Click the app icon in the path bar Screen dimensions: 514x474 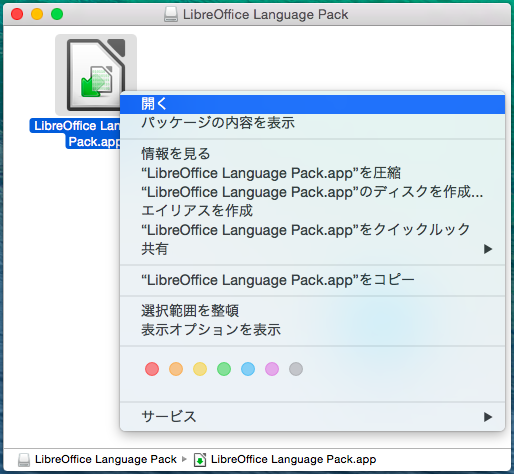(x=200, y=460)
